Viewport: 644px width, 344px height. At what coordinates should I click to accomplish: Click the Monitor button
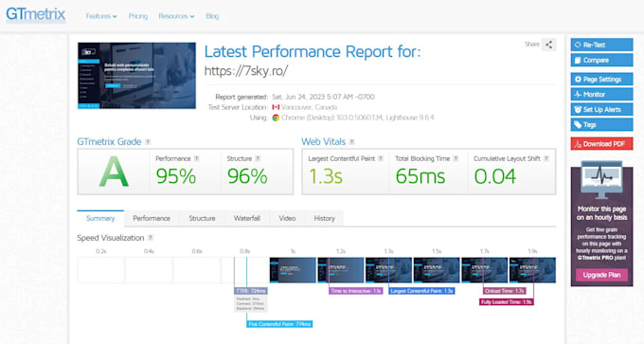point(601,94)
